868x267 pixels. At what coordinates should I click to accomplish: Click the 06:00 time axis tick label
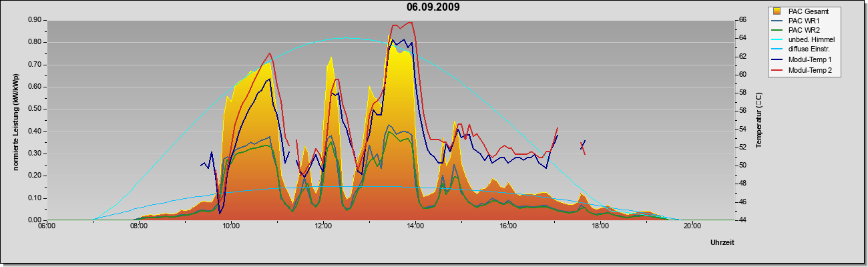pos(46,226)
